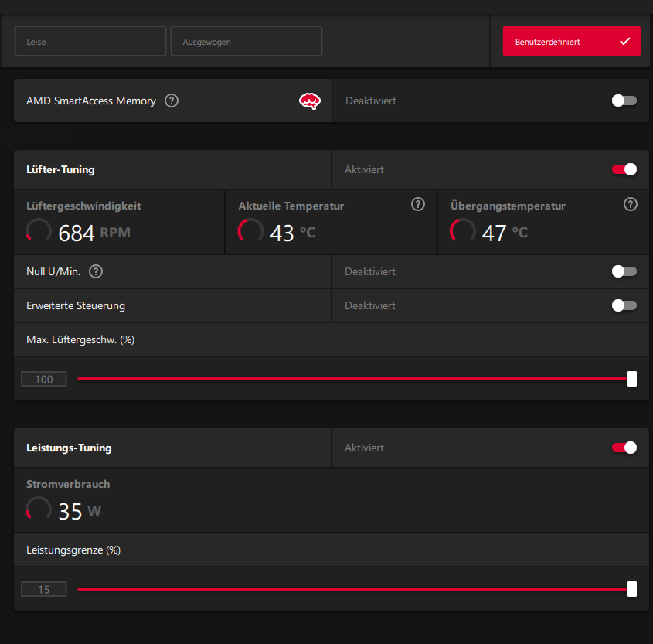This screenshot has width=653, height=644.
Task: Enable the Null U/Min. toggle
Action: pyautogui.click(x=624, y=271)
